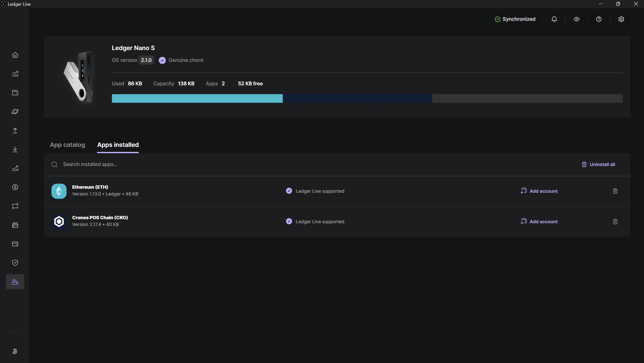Click Add account for Cronos POS Chain
Screen dimensions: 644x363
click(539, 221)
